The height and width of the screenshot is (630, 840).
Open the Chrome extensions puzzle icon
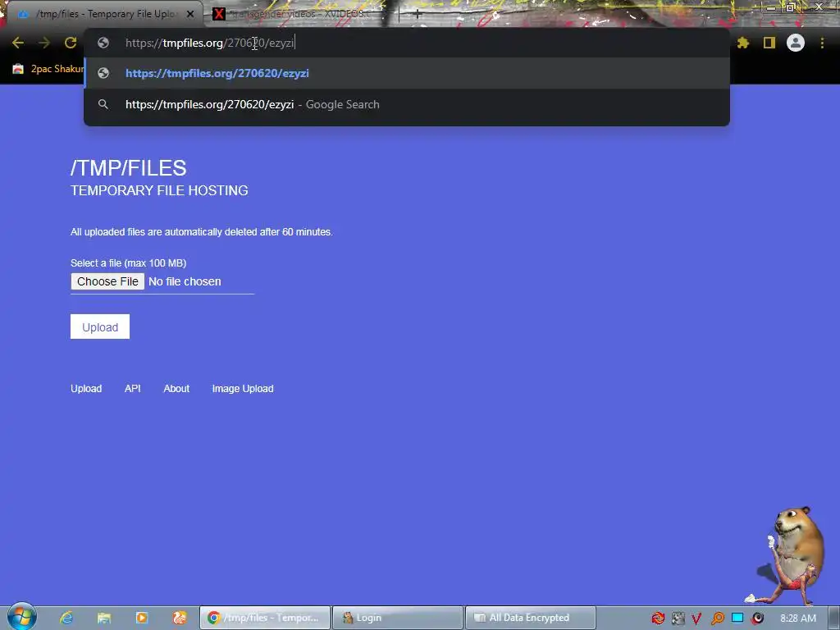coord(743,43)
